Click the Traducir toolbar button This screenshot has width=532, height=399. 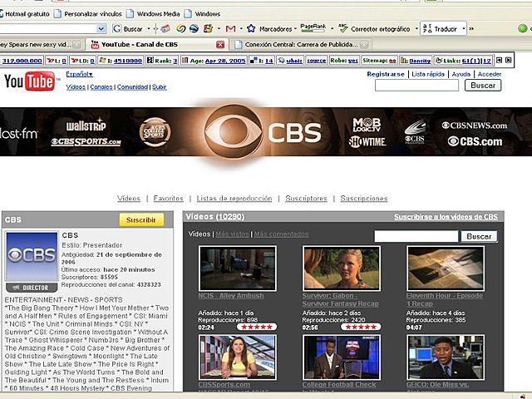coord(441,29)
